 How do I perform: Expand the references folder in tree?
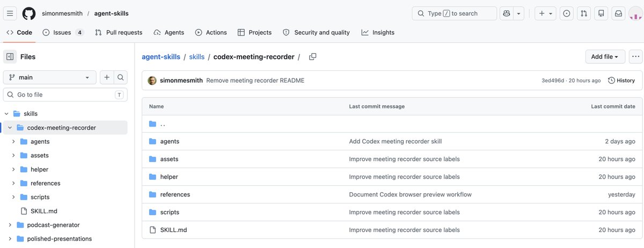[13, 184]
